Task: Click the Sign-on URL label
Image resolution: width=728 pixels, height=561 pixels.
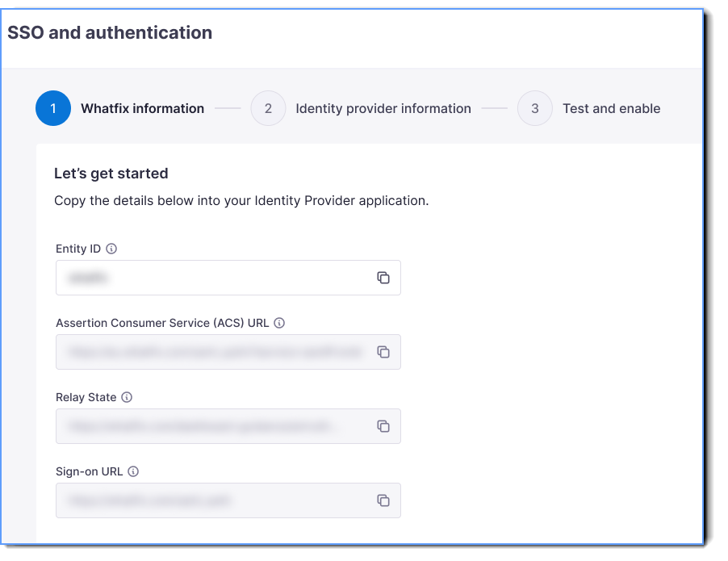Action: 89,471
